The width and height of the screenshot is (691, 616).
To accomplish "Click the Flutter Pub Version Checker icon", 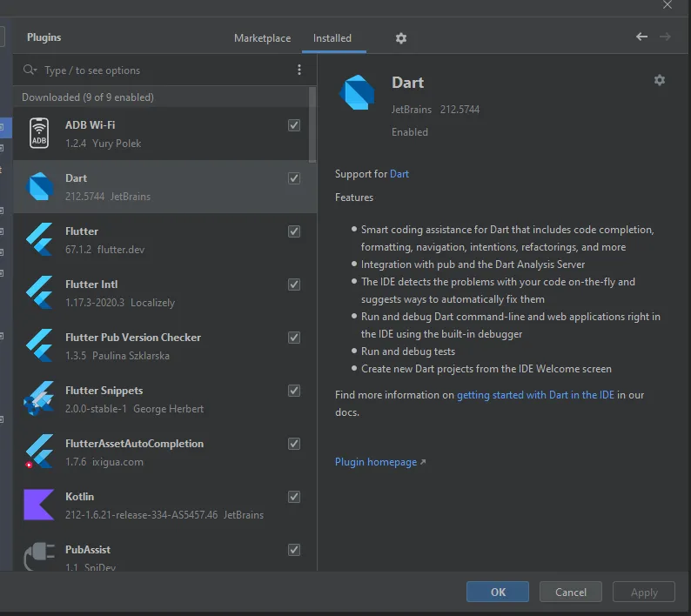I will [39, 345].
